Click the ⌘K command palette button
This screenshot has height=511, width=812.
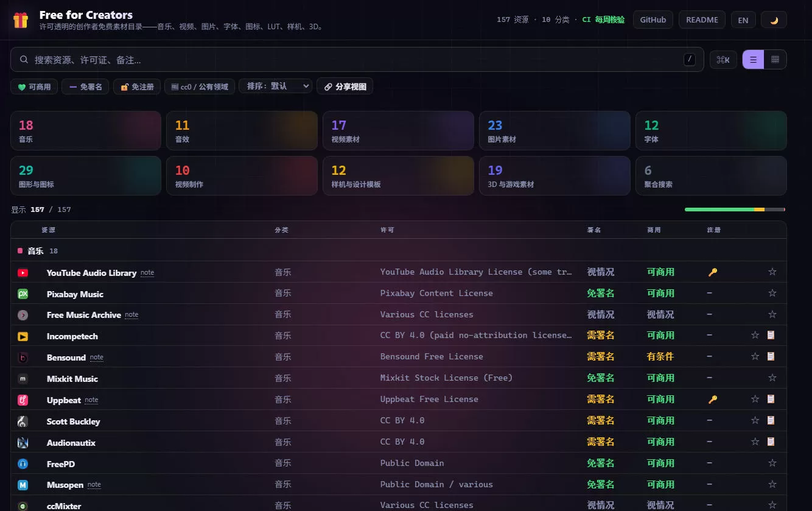coord(723,60)
